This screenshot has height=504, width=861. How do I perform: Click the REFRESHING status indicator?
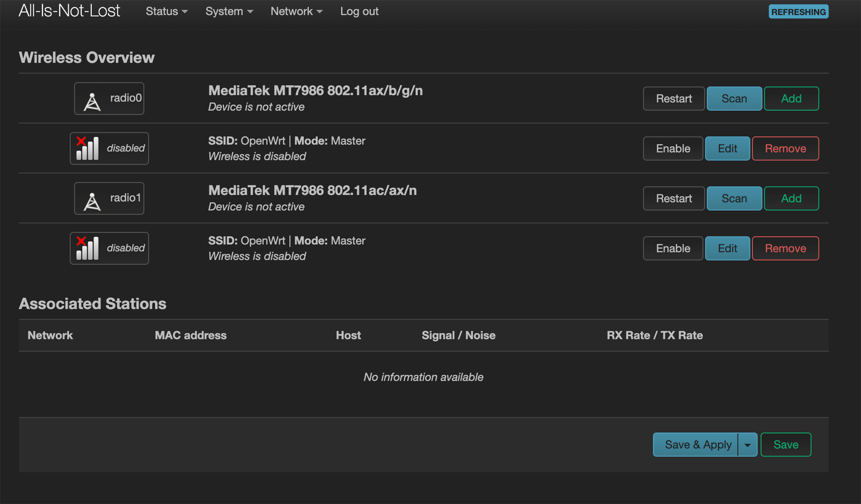tap(798, 12)
